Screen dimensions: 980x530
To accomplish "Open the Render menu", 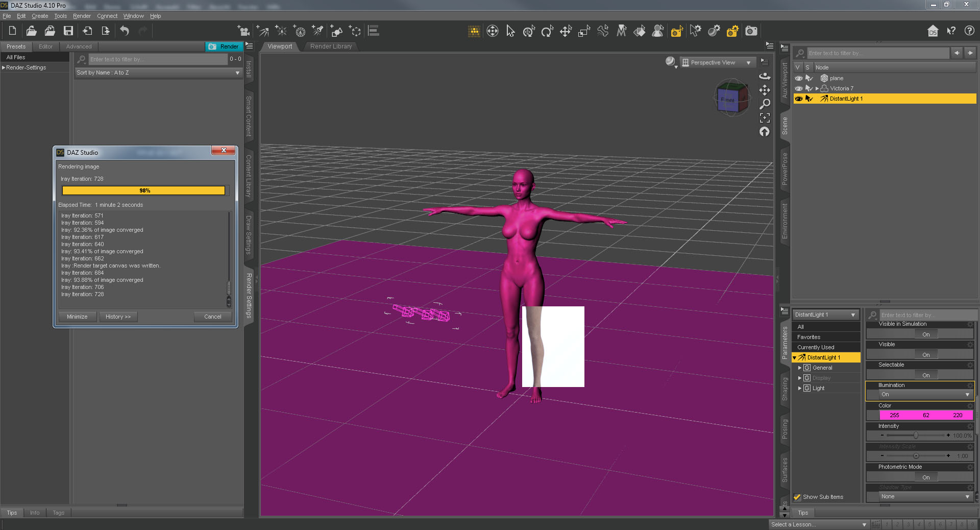I will click(82, 16).
